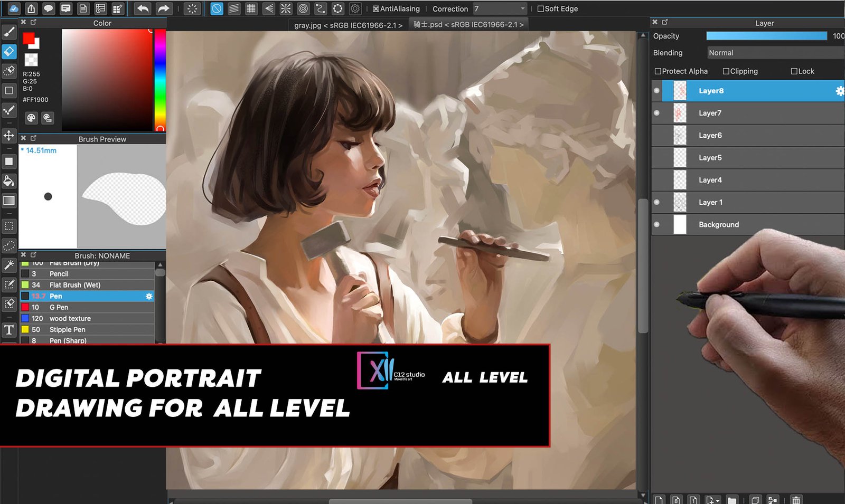The image size is (845, 504).
Task: Switch to the gray.jpg document tab
Action: coord(348,25)
